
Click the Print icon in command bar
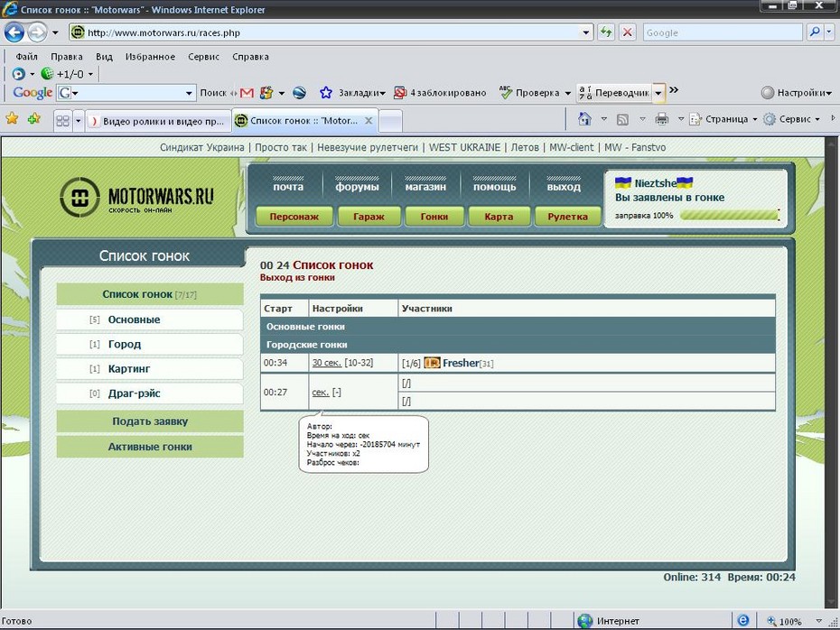[x=661, y=119]
